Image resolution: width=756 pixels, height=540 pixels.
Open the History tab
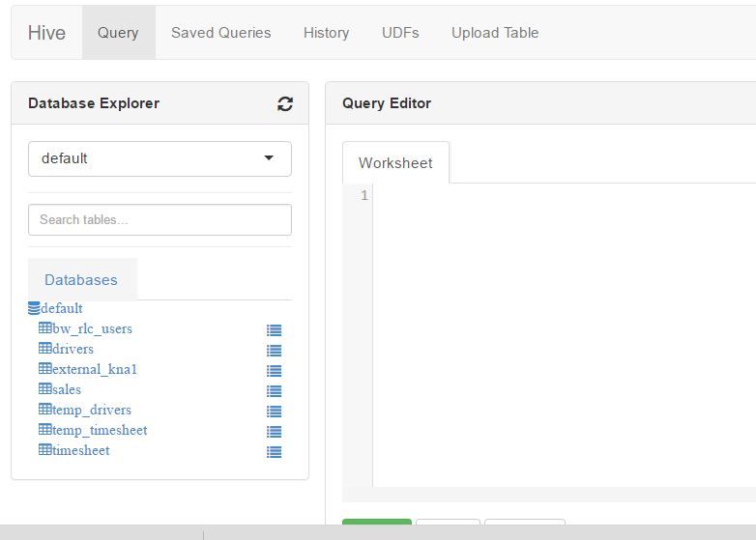pyautogui.click(x=326, y=33)
